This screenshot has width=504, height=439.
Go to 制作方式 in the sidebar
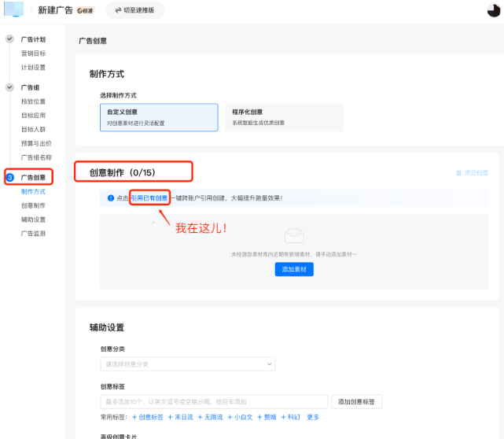click(x=33, y=192)
